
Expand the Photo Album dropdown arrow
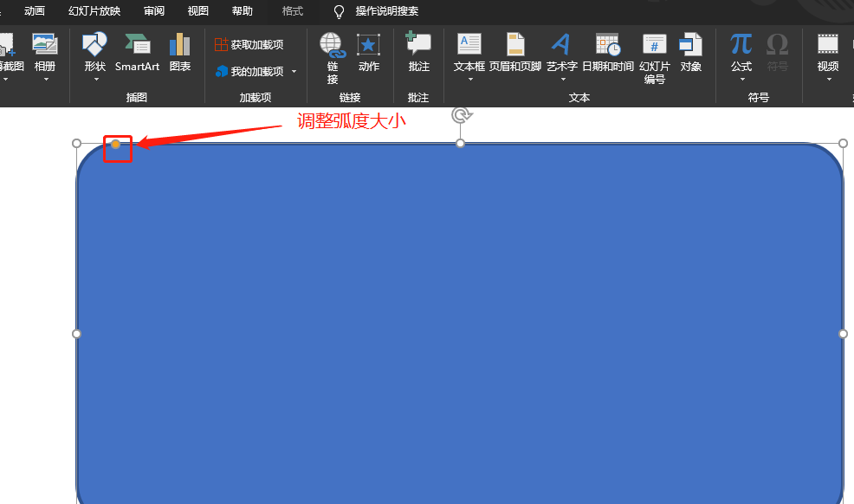click(46, 80)
